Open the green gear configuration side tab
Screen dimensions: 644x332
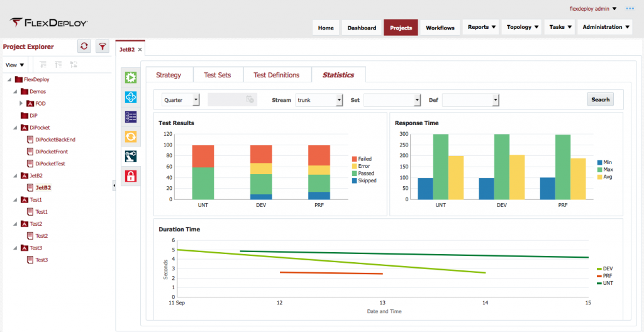pos(131,77)
